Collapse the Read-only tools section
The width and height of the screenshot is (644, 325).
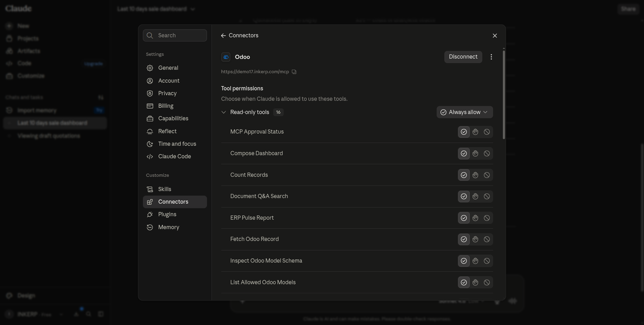click(224, 112)
